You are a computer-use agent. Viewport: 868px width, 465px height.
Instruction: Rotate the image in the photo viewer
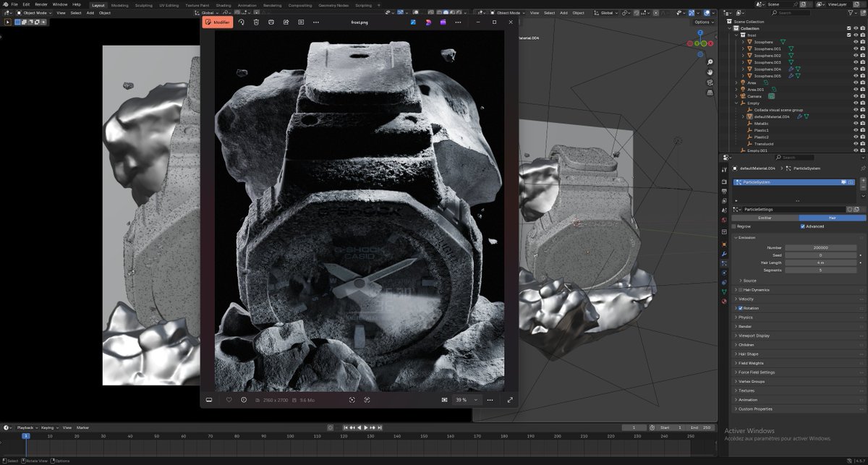(x=242, y=22)
